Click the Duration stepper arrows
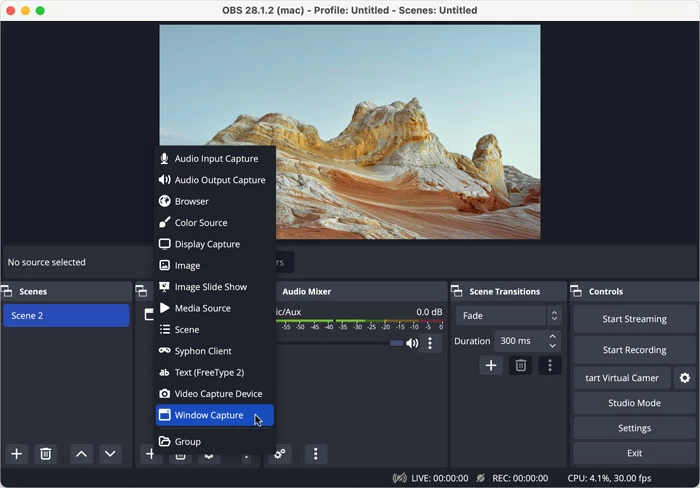 pyautogui.click(x=552, y=341)
